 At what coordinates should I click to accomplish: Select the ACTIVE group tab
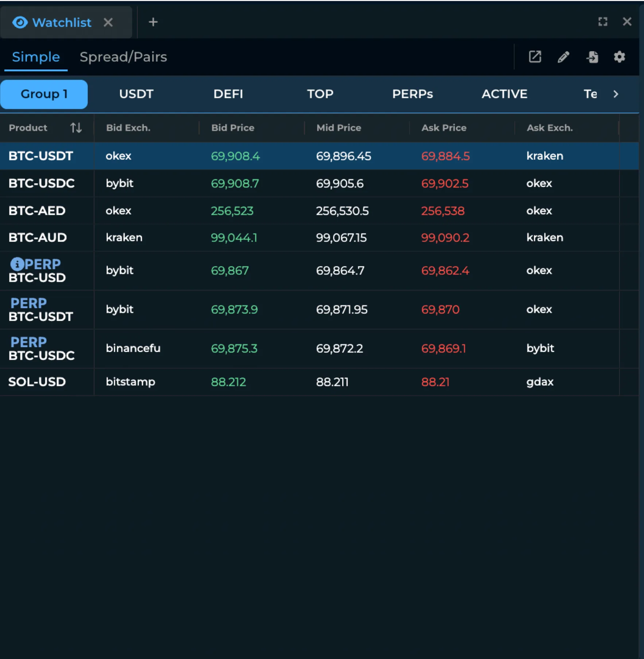click(504, 94)
